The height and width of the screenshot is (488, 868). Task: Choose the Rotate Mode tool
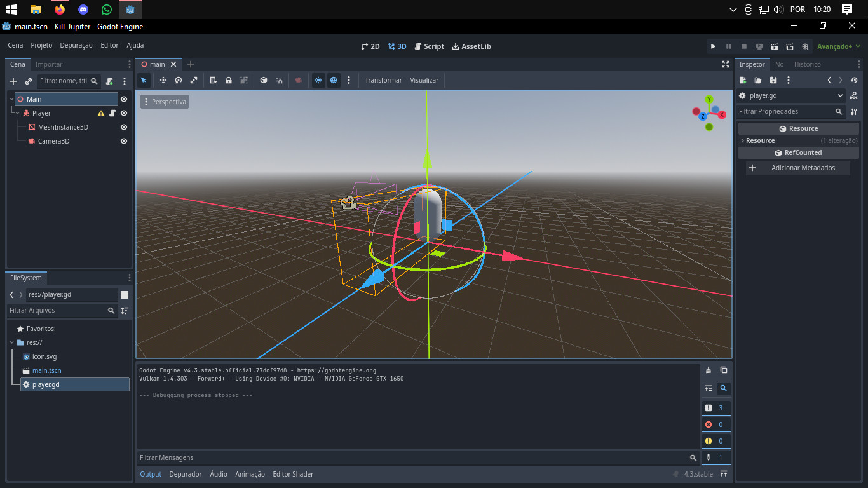pos(179,80)
